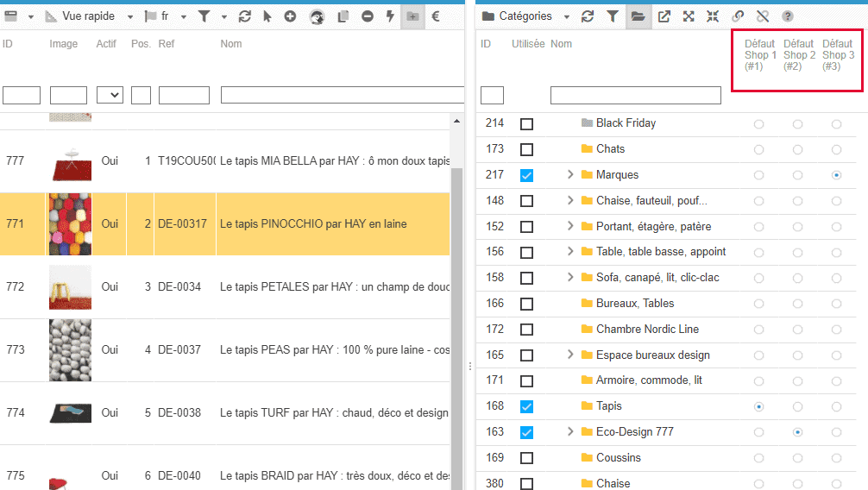Click the add product plus icon
This screenshot has height=490, width=868.
coord(290,16)
